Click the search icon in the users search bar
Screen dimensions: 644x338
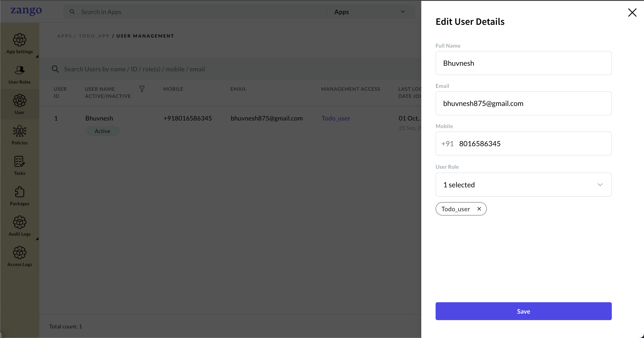click(x=55, y=69)
